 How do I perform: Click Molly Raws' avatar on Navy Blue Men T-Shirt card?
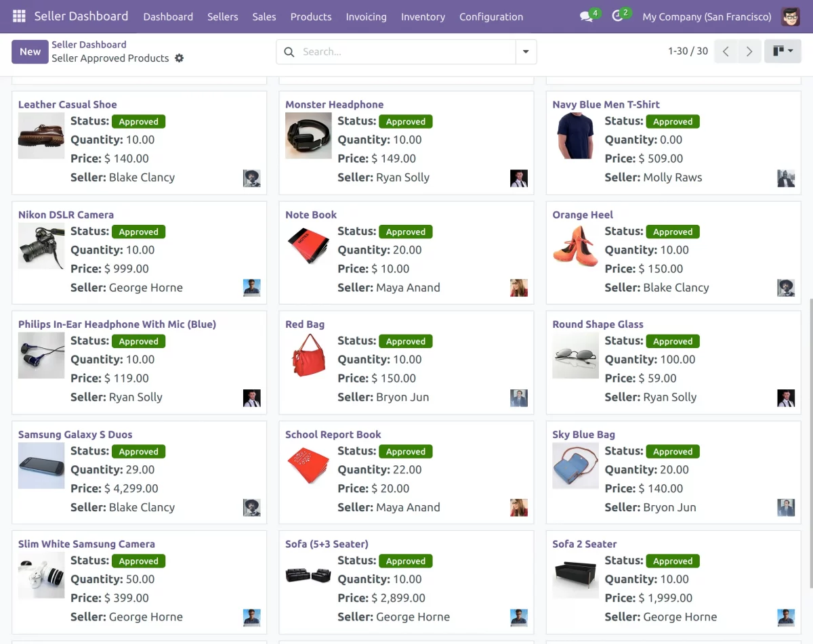[786, 178]
